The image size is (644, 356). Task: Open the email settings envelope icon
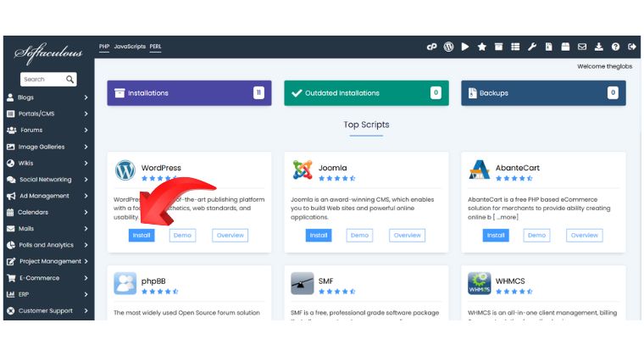tap(582, 47)
